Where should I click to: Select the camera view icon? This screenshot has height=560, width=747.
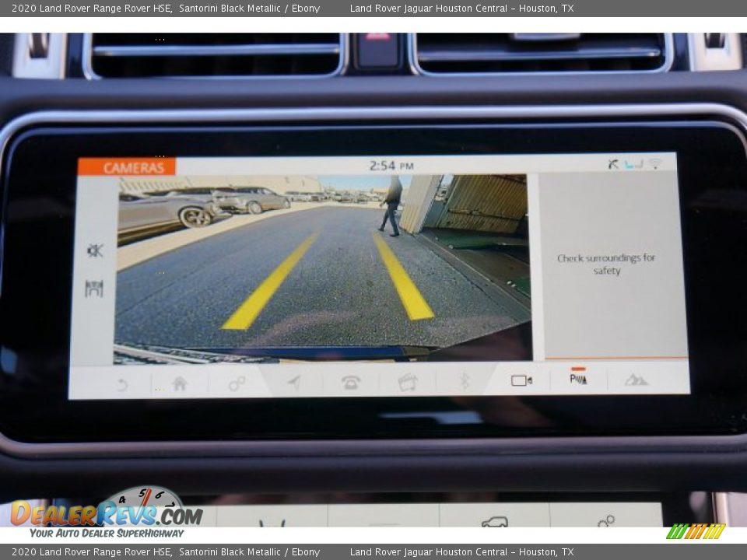coord(521,380)
